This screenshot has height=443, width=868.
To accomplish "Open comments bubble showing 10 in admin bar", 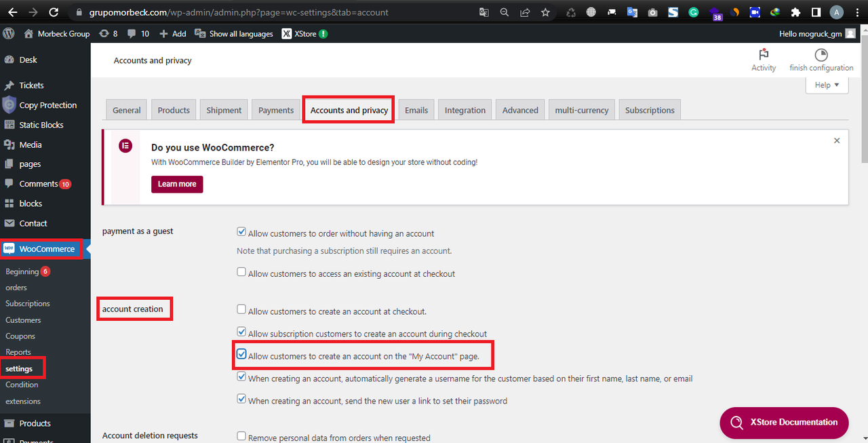I will click(138, 33).
